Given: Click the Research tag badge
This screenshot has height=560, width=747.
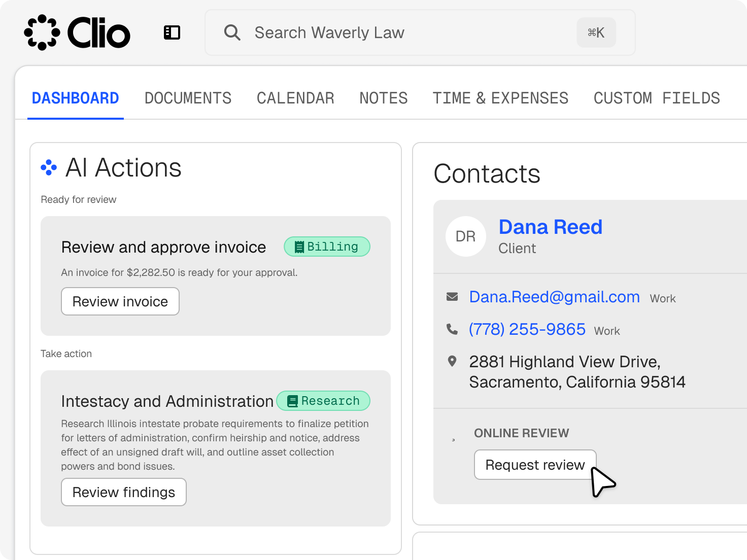Looking at the screenshot, I should (x=323, y=401).
